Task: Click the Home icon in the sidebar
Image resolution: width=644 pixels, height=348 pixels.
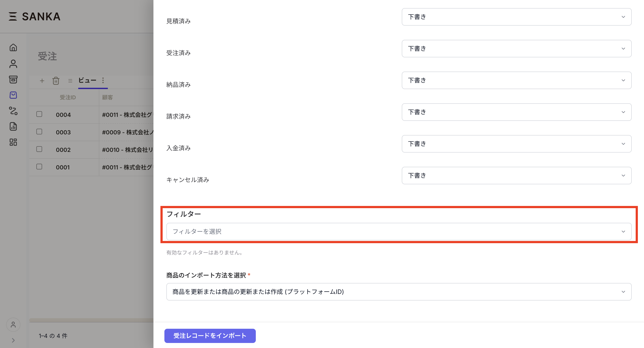Action: click(x=13, y=47)
